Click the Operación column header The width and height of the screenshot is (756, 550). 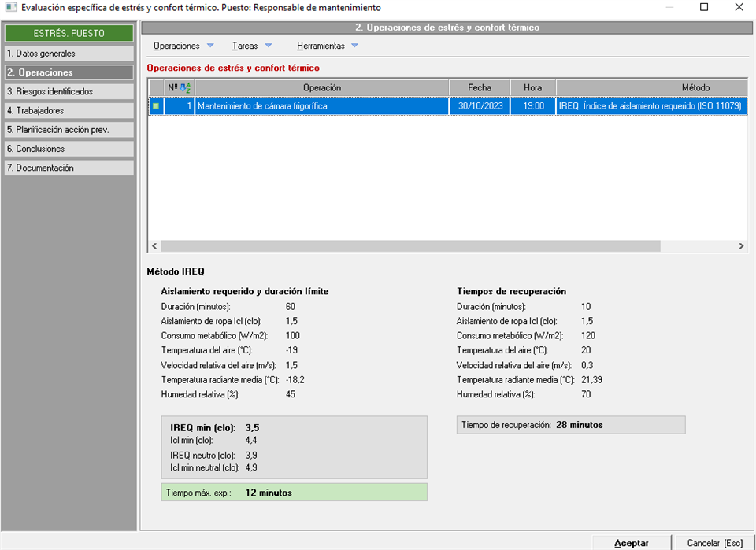[321, 88]
